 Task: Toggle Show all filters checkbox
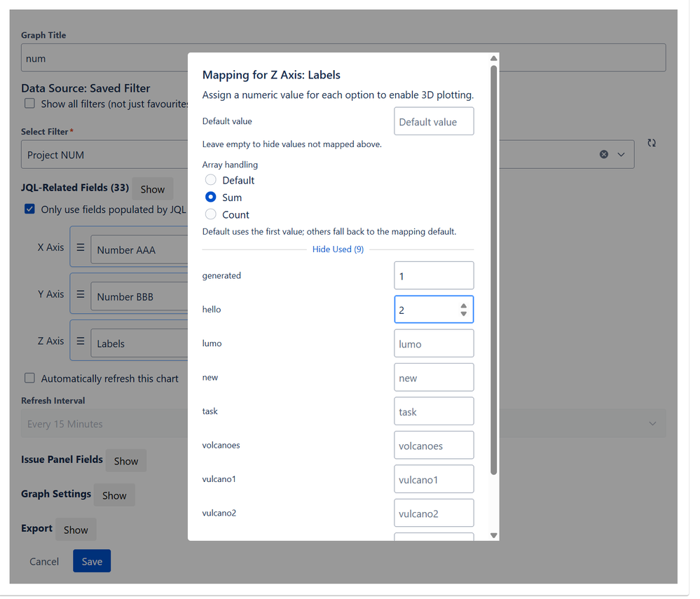tap(30, 105)
